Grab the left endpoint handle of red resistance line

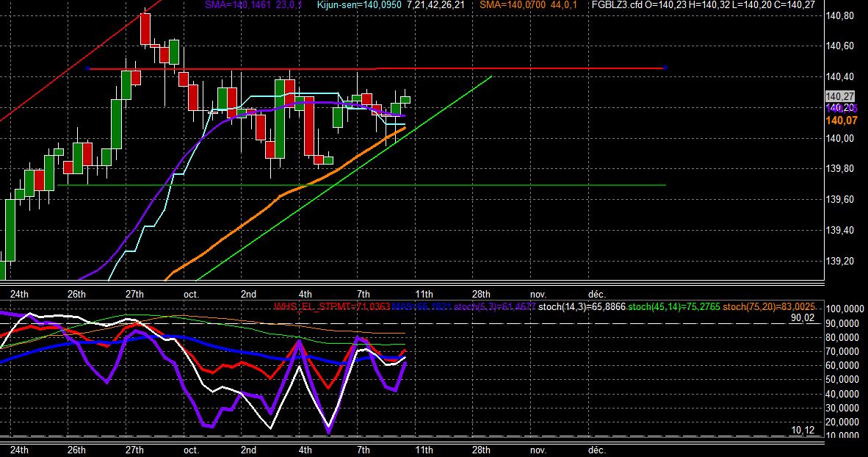pos(87,68)
